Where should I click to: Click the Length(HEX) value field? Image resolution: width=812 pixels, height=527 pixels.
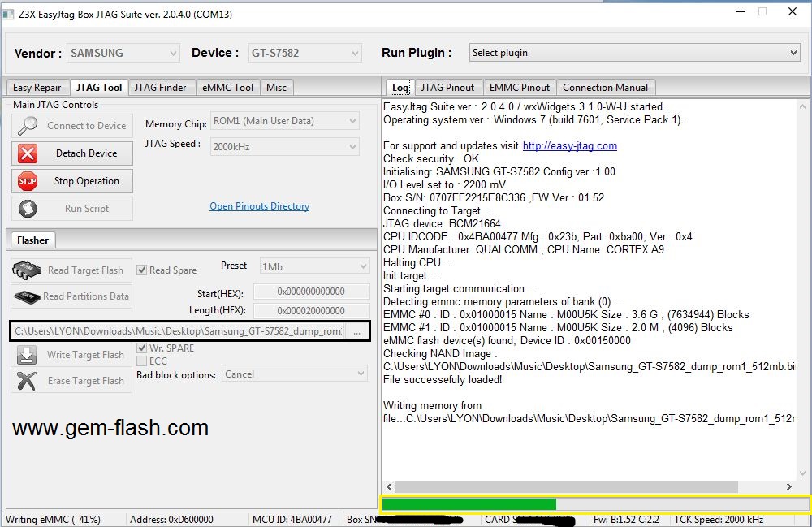click(311, 311)
